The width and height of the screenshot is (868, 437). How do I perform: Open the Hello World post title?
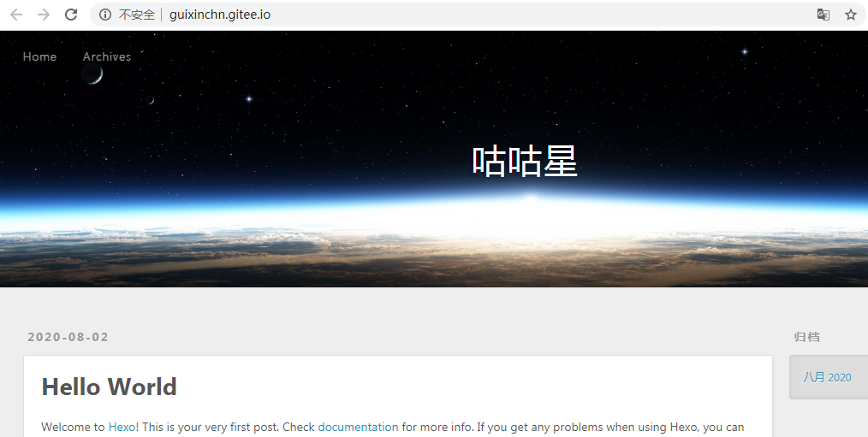pos(109,387)
